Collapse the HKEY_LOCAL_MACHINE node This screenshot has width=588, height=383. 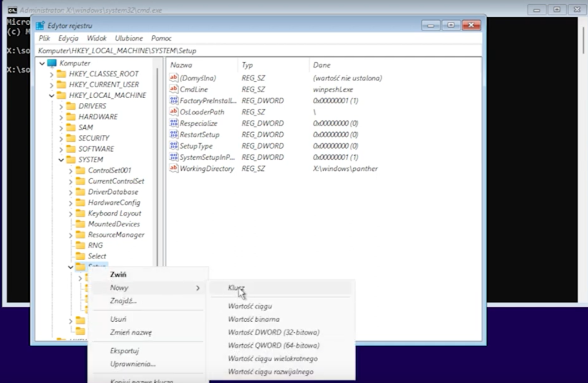(x=51, y=96)
